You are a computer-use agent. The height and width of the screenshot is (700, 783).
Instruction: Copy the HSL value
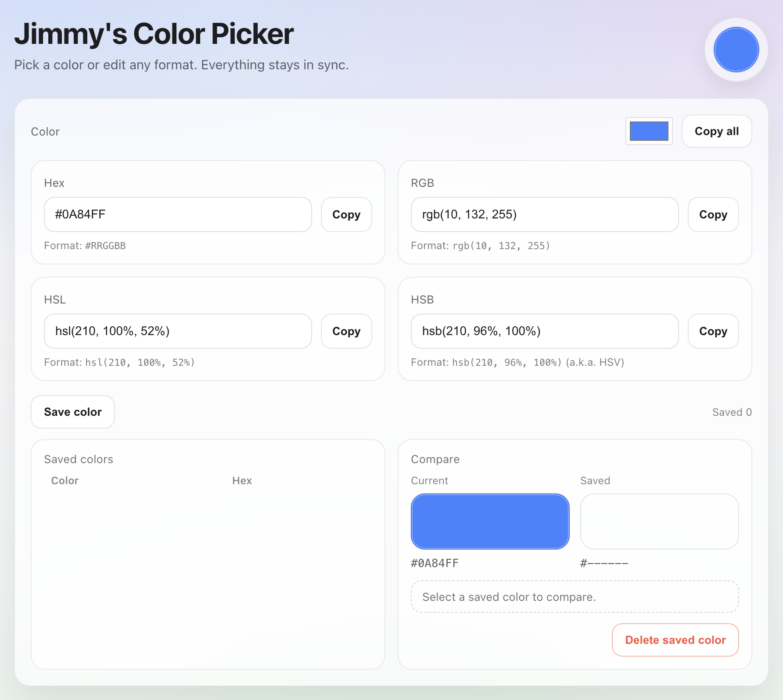pyautogui.click(x=346, y=331)
